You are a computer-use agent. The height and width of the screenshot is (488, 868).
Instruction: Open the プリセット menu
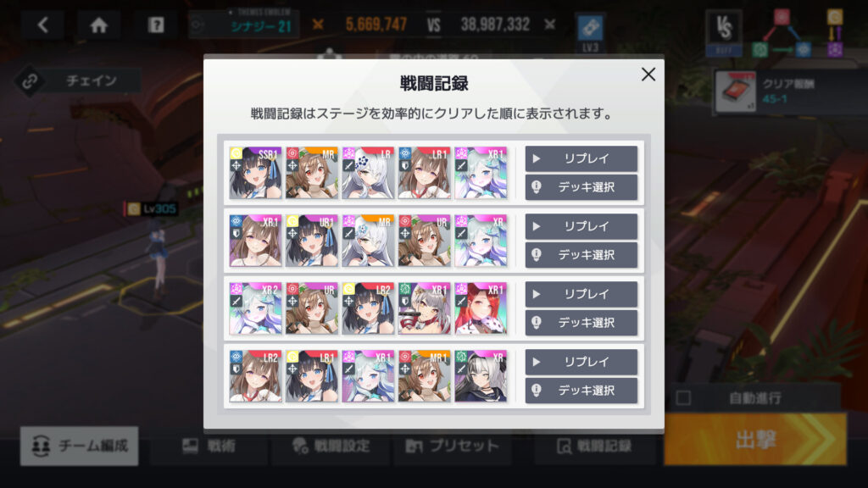(453, 446)
